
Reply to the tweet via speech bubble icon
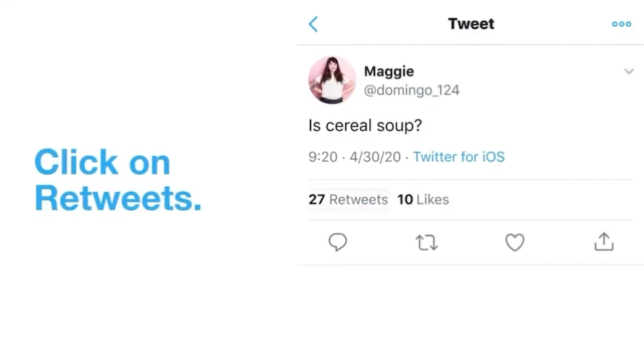tap(337, 242)
